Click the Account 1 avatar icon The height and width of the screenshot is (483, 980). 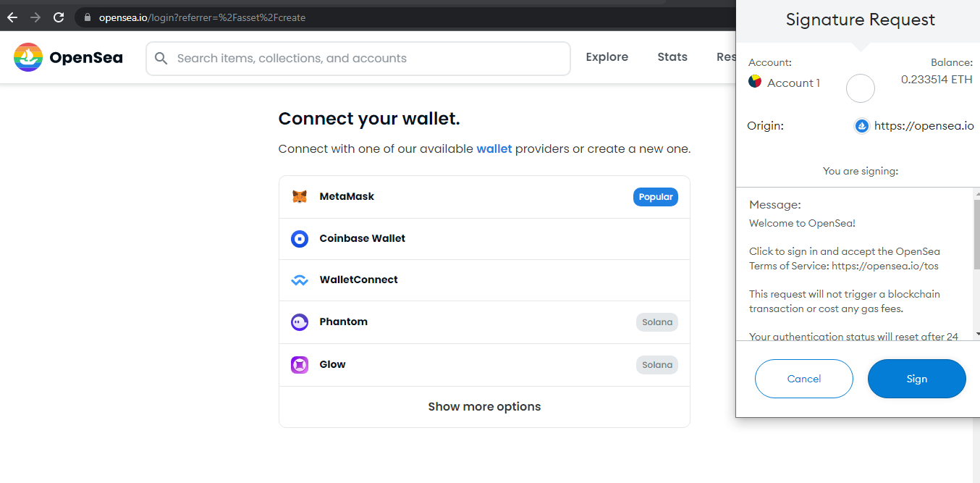coord(755,82)
